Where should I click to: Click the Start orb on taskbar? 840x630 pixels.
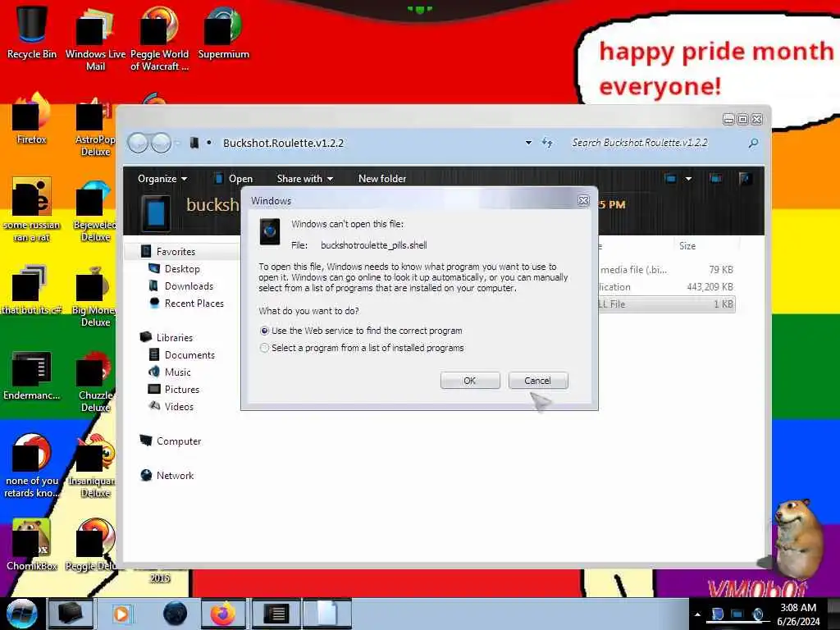[21, 614]
